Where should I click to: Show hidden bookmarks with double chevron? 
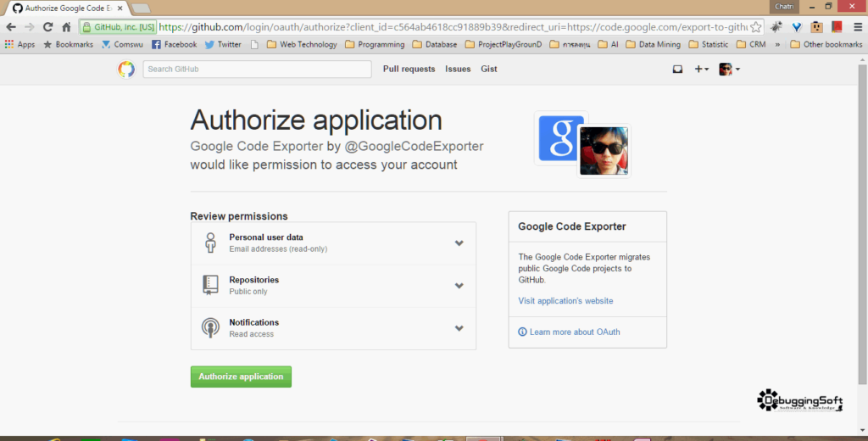(777, 44)
